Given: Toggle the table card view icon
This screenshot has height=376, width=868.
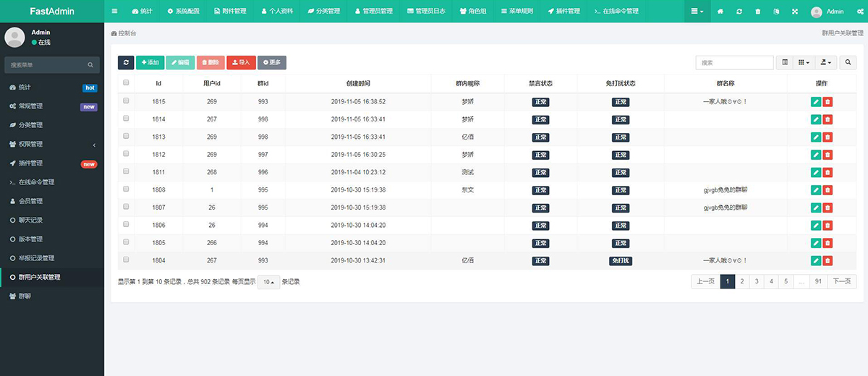Looking at the screenshot, I should click(x=785, y=63).
